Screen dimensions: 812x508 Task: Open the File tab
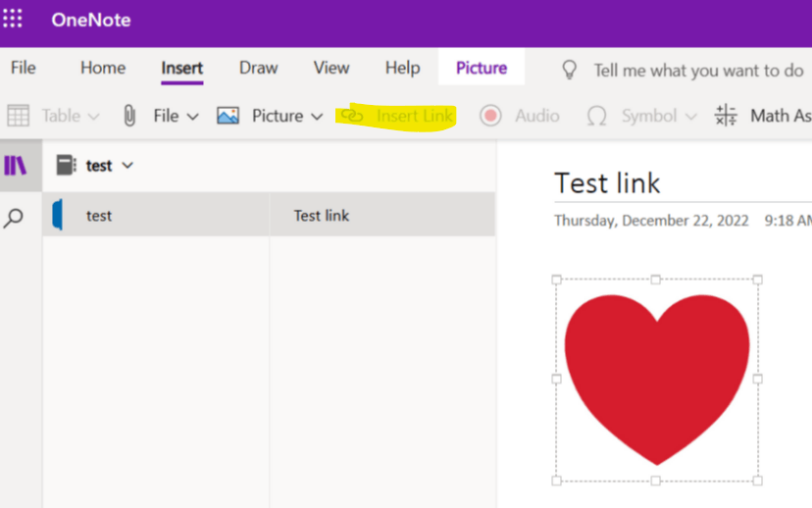point(24,68)
